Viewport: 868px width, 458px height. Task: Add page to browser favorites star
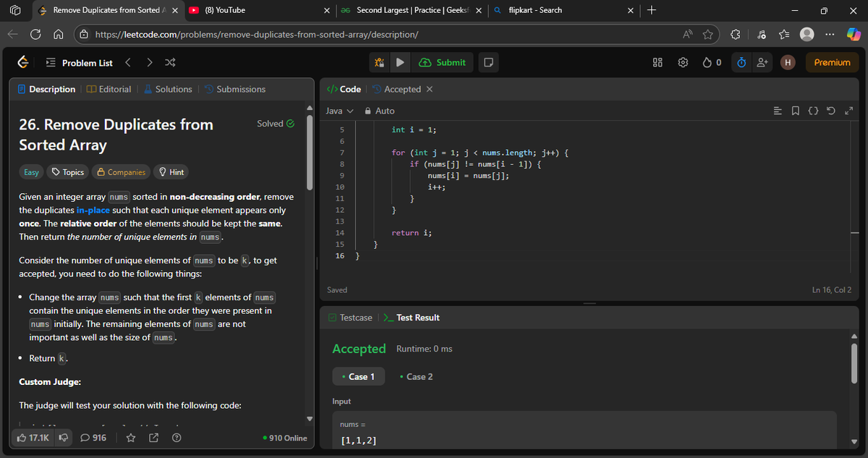[708, 34]
